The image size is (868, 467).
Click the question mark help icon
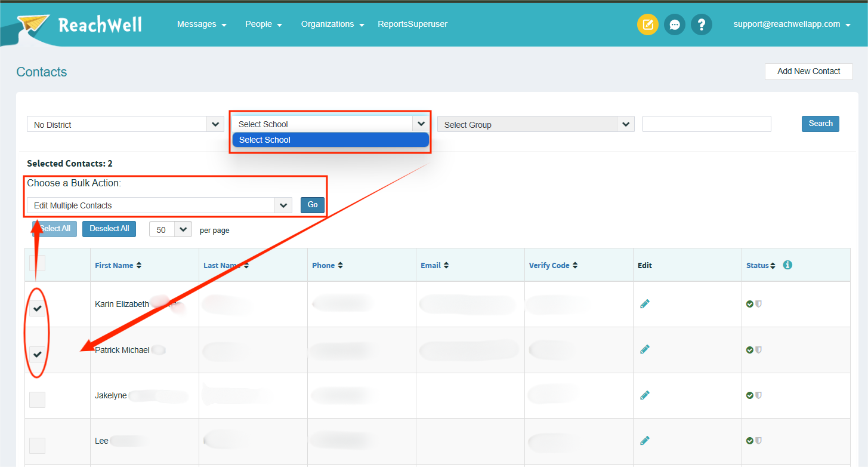(702, 24)
